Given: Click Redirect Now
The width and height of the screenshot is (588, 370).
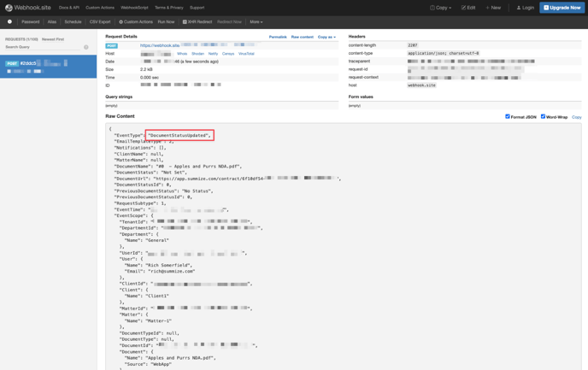Looking at the screenshot, I should (x=230, y=21).
